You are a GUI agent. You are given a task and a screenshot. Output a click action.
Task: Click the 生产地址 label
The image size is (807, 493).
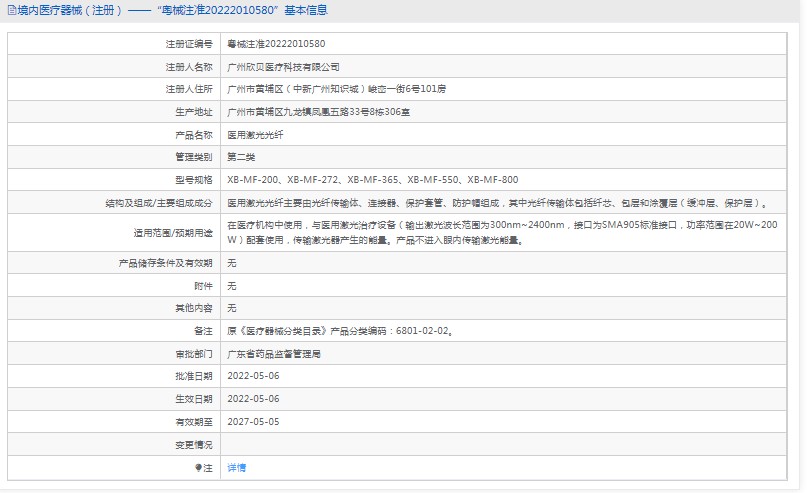(x=194, y=112)
